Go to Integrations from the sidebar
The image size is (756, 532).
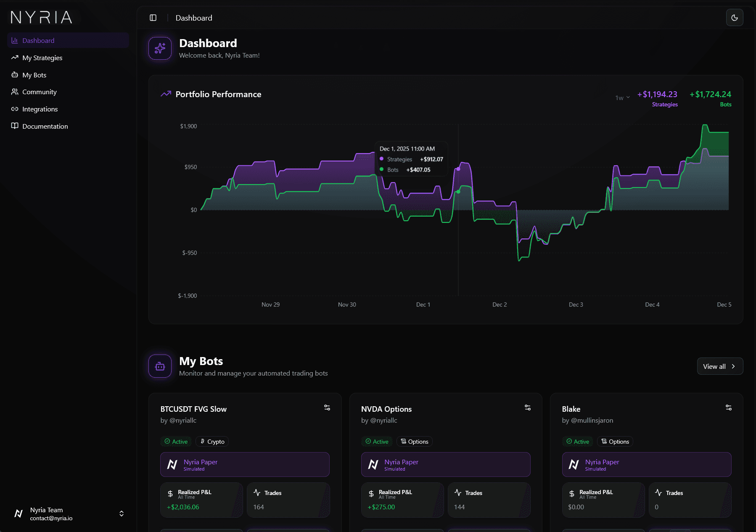(x=40, y=109)
